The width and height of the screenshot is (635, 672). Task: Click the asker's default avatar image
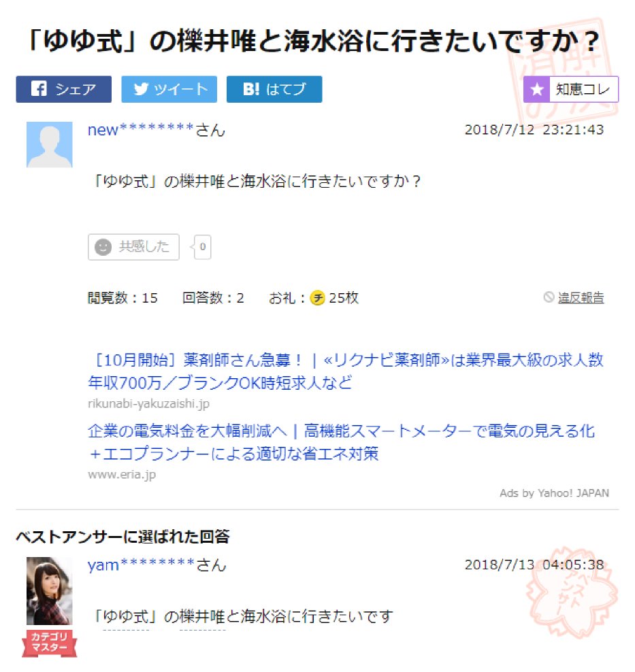(x=49, y=144)
